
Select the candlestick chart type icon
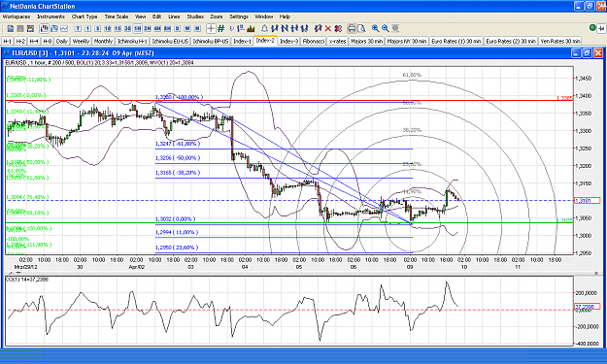[x=44, y=28]
